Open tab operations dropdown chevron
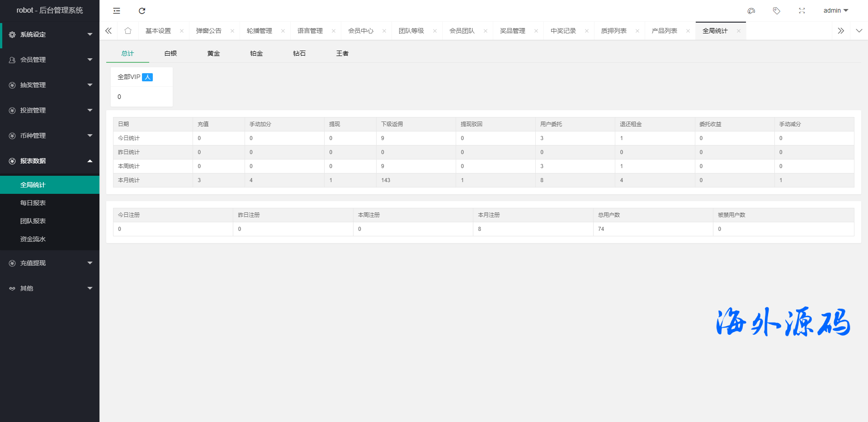Screen dimensions: 868x422 coord(859,31)
